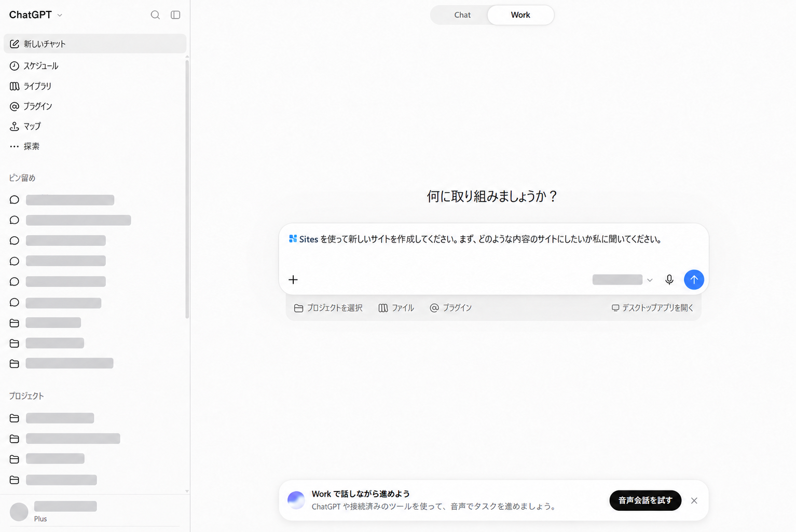This screenshot has width=796, height=532.
Task: Click the プロジェクト section header
Action: [x=26, y=396]
